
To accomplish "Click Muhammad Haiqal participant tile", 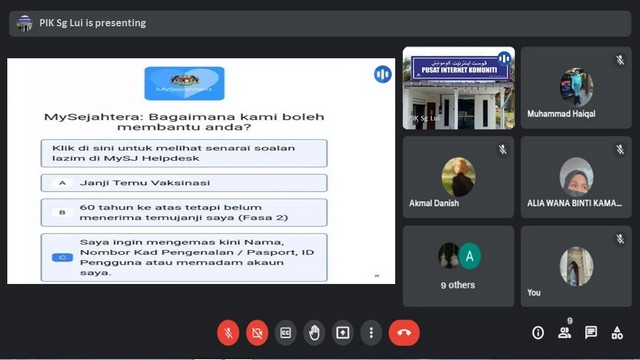I will pos(576,88).
